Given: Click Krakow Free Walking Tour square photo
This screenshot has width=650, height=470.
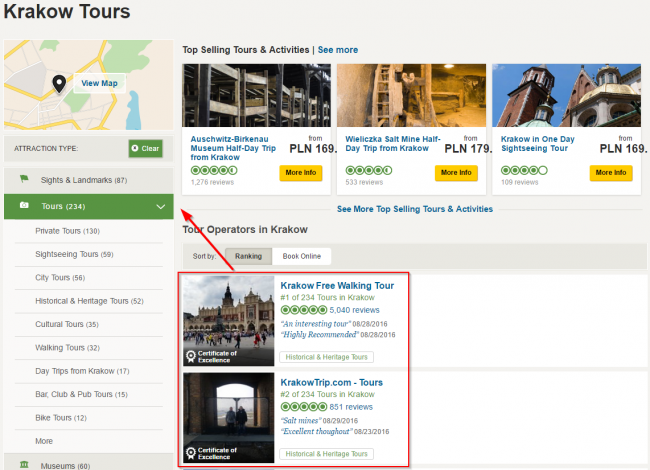Looking at the screenshot, I should (x=229, y=321).
